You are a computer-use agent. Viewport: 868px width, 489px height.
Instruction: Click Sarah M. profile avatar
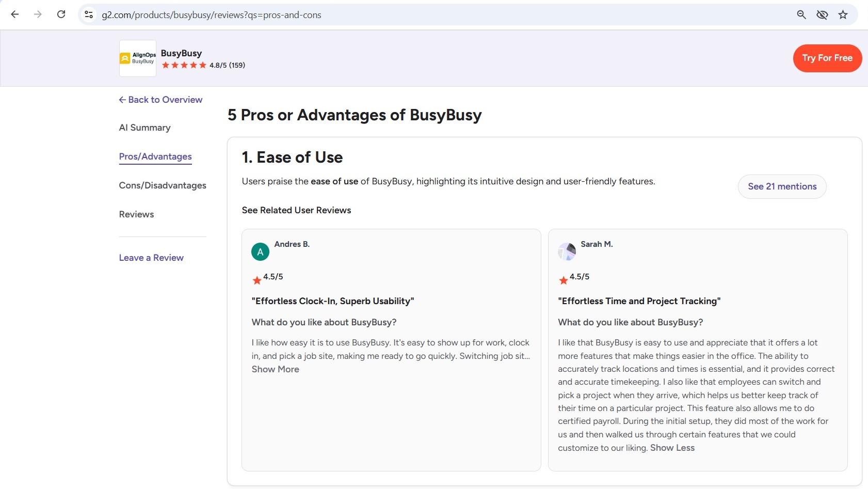(567, 251)
